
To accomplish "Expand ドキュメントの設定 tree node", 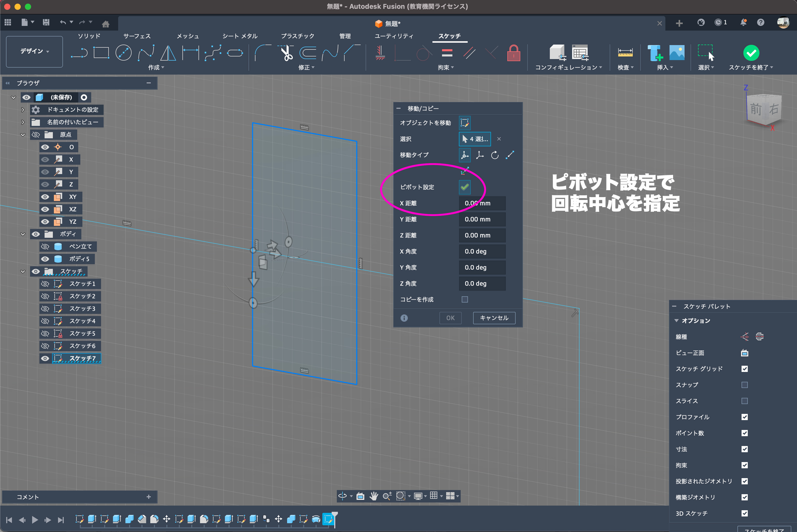I will pos(23,110).
